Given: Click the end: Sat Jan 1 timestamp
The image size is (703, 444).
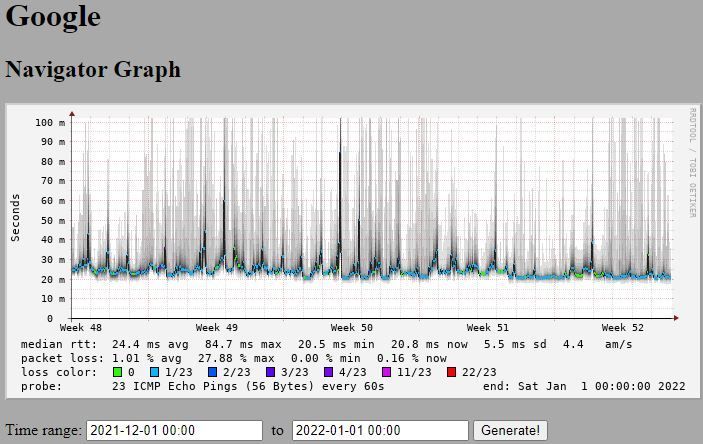Looking at the screenshot, I should coord(584,386).
